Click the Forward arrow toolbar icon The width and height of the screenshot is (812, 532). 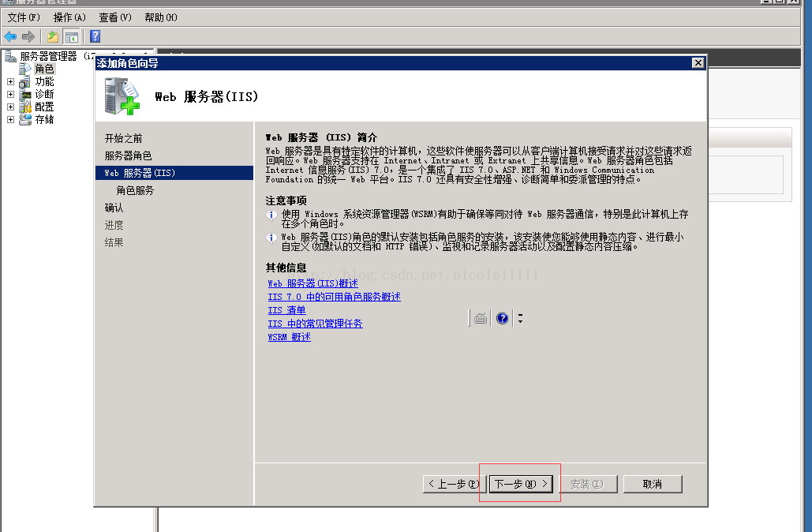point(28,37)
